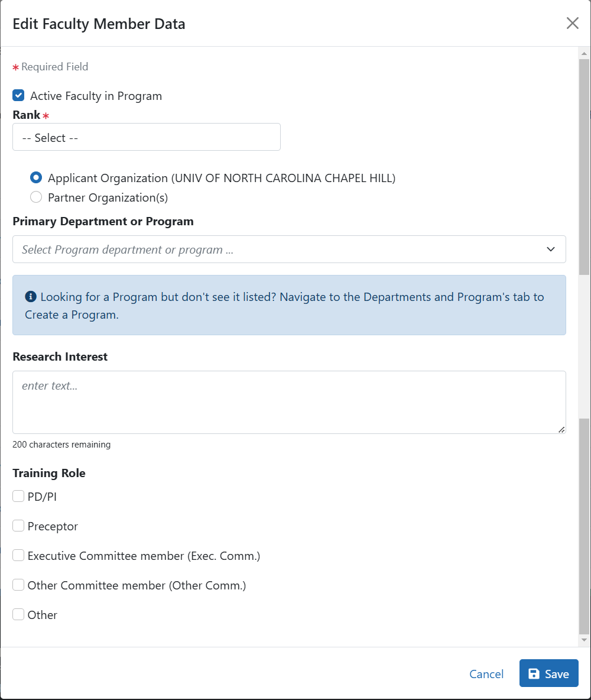This screenshot has height=700, width=591.
Task: Open the Rank select dropdown
Action: point(147,137)
